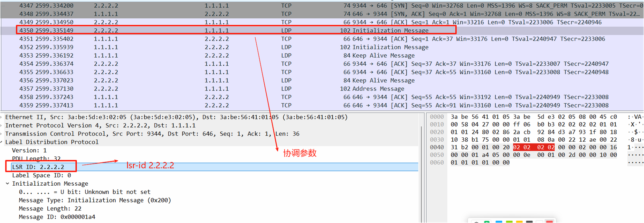The width and height of the screenshot is (644, 223).
Task: Select packet 4354 row
Action: click(322, 64)
